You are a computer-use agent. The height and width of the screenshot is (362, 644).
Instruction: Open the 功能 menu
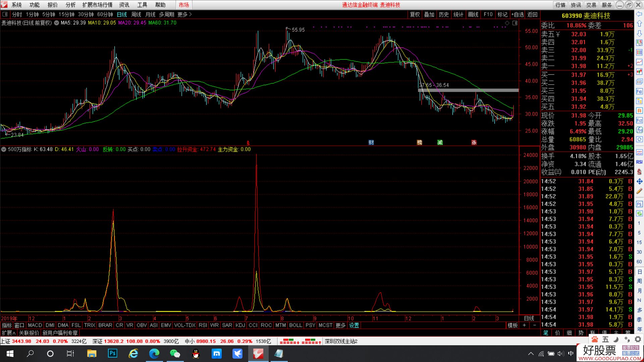coord(34,5)
